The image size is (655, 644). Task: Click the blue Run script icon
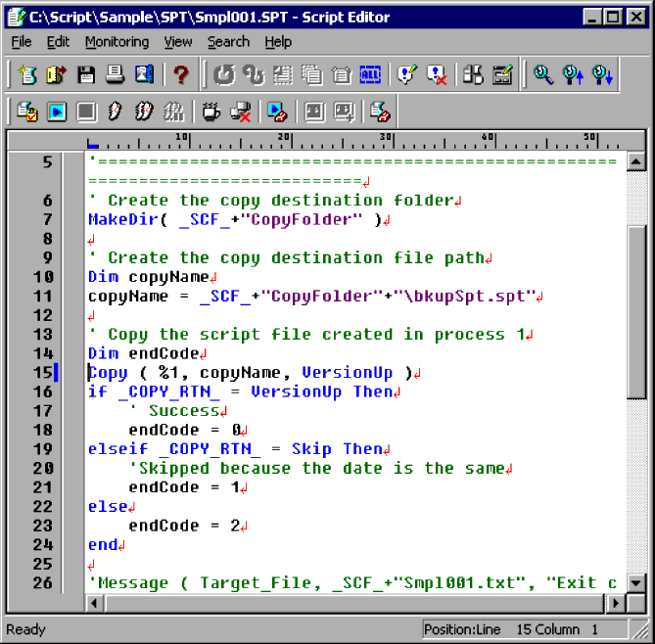tap(57, 112)
